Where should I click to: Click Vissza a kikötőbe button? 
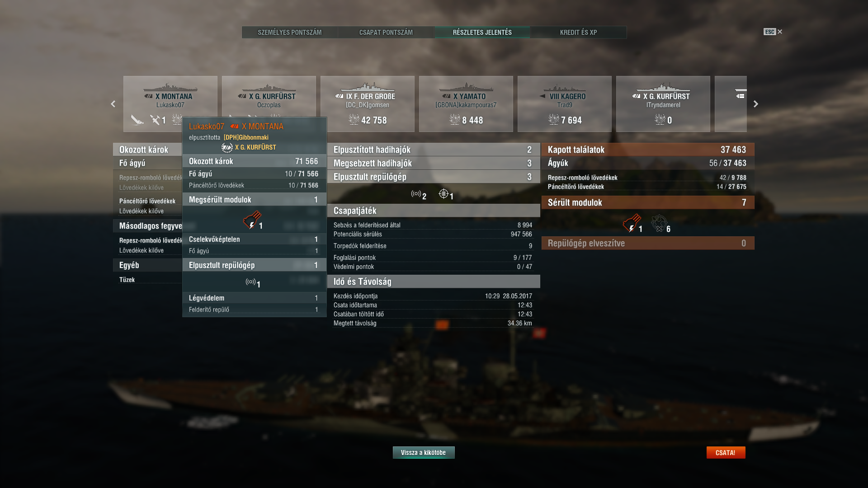424,452
